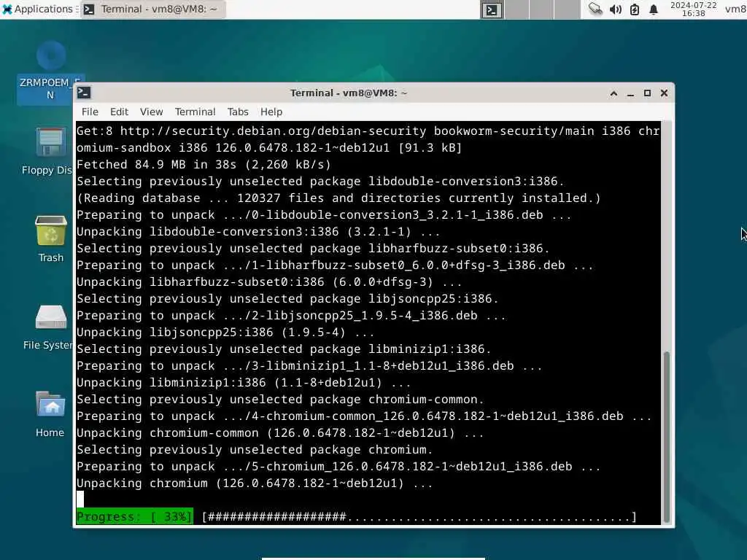Open the volume speaker icon

(x=615, y=9)
